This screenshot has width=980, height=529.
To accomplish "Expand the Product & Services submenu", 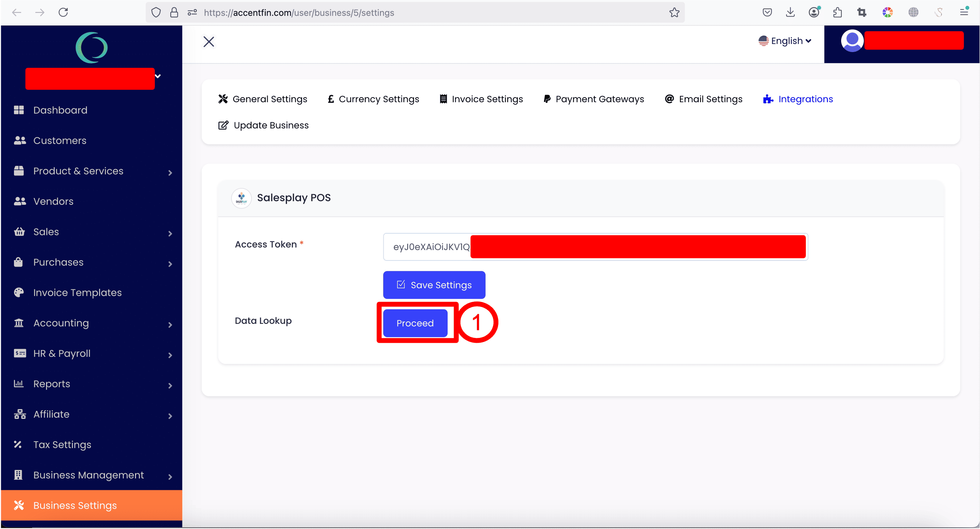I will (170, 172).
